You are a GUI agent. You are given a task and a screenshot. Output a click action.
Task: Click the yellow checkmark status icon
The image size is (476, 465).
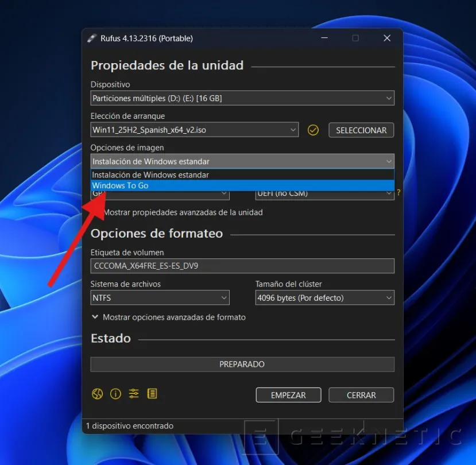click(x=313, y=130)
